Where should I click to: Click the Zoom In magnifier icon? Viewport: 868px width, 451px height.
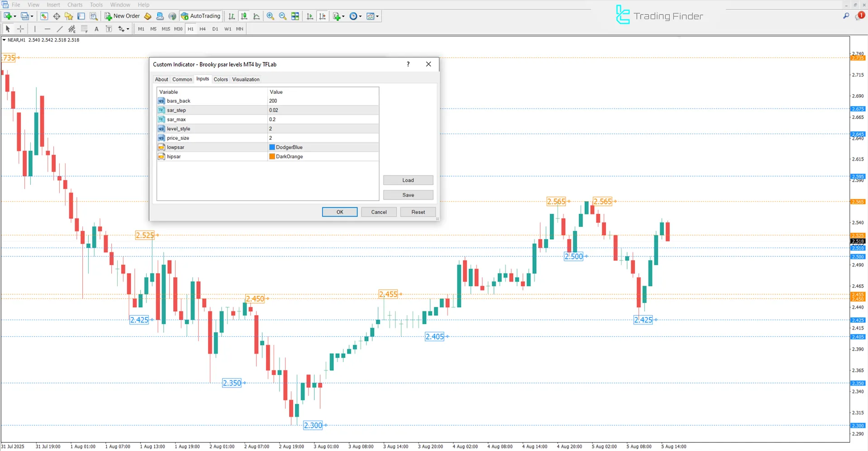coord(270,16)
